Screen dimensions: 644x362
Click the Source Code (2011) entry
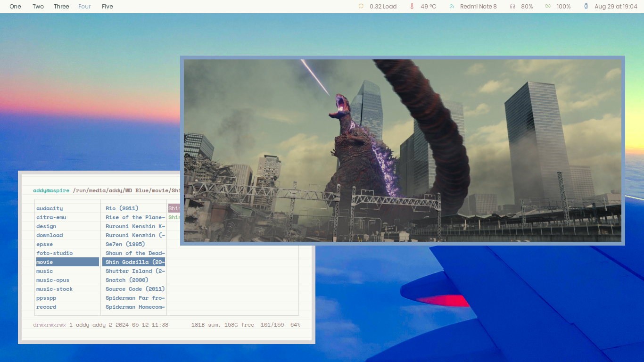point(135,289)
